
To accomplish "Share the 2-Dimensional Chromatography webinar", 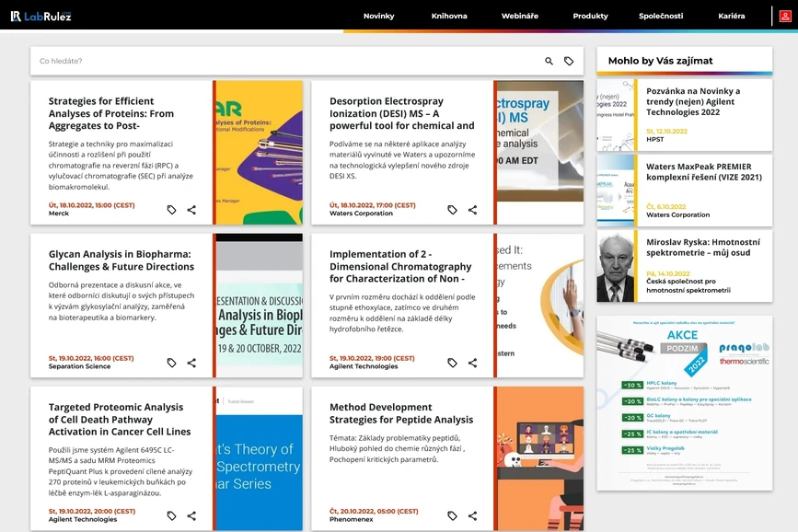I will click(x=472, y=363).
